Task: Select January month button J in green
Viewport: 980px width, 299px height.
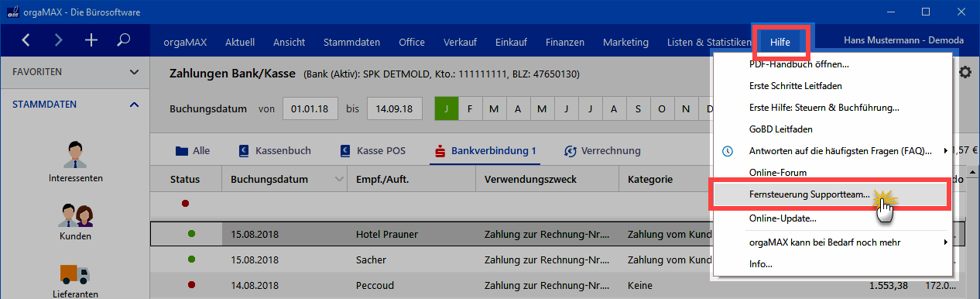Action: click(447, 109)
